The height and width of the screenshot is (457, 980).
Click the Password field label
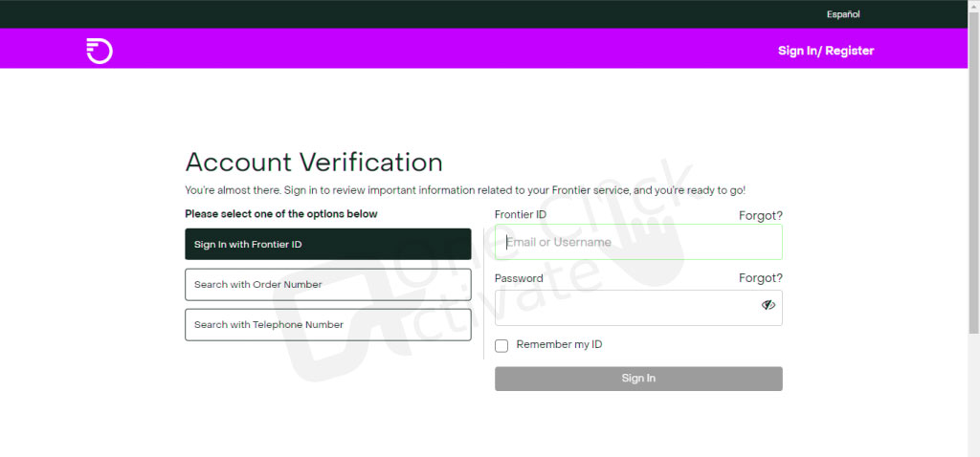519,278
